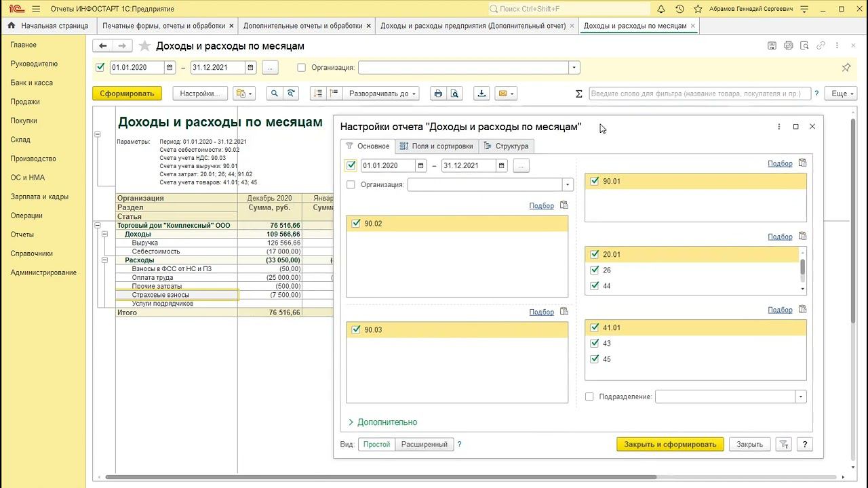Click the sum sigma icon
This screenshot has width=868, height=488.
[x=578, y=94]
